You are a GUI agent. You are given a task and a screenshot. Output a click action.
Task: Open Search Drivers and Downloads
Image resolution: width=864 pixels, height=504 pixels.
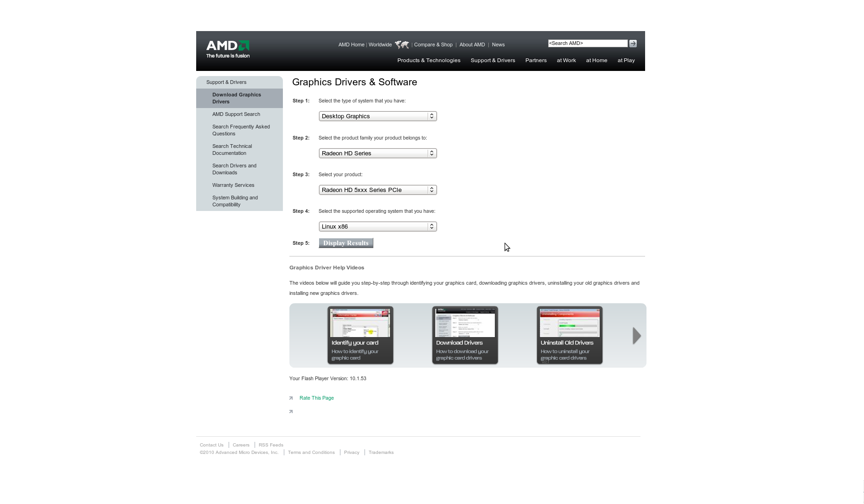[234, 169]
